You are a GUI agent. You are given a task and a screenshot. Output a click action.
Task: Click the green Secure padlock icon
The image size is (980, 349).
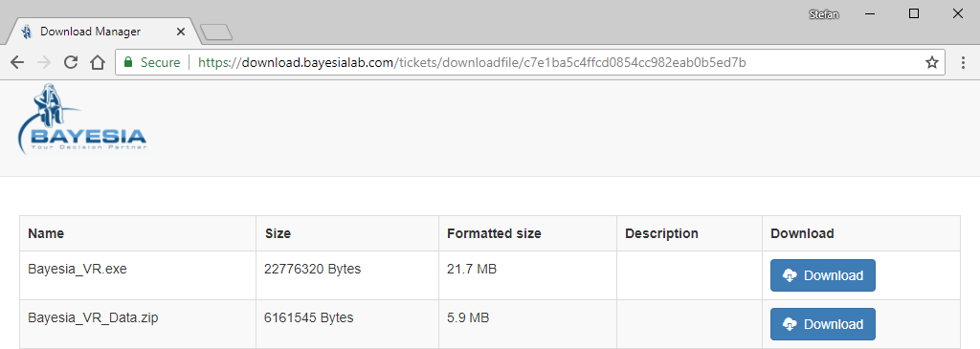129,62
